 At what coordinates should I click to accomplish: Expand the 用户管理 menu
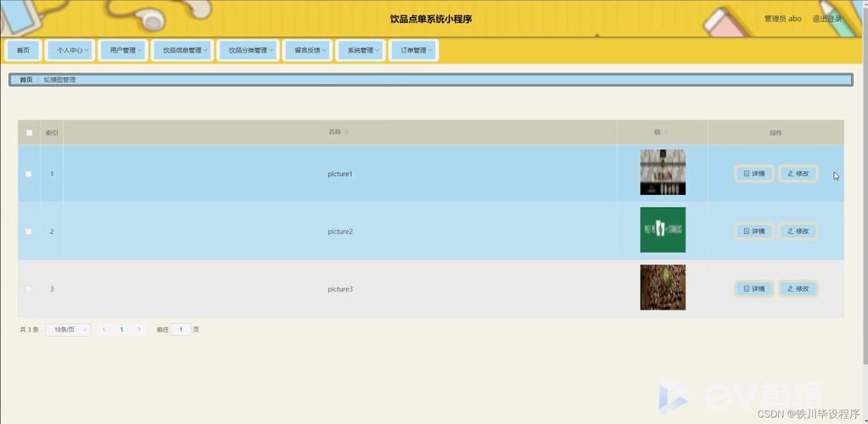click(x=123, y=50)
